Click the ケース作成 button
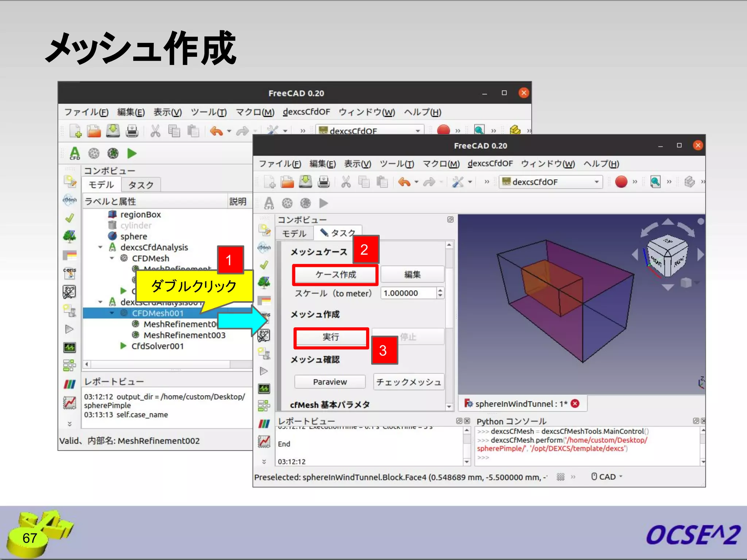The image size is (747, 560). 335,275
